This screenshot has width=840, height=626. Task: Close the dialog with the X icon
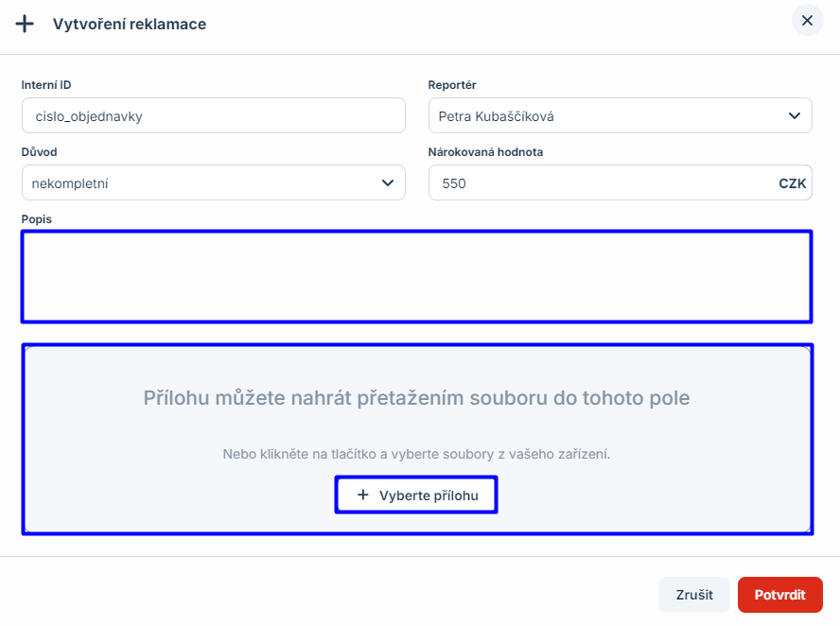tap(807, 20)
